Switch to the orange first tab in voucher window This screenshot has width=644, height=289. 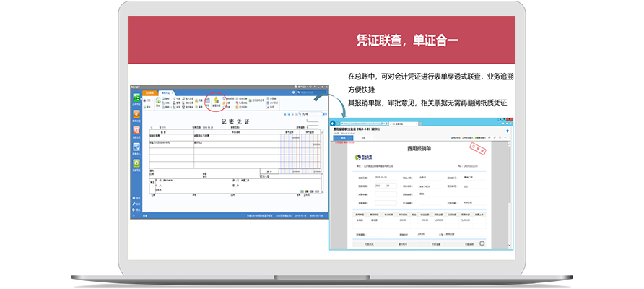click(150, 93)
